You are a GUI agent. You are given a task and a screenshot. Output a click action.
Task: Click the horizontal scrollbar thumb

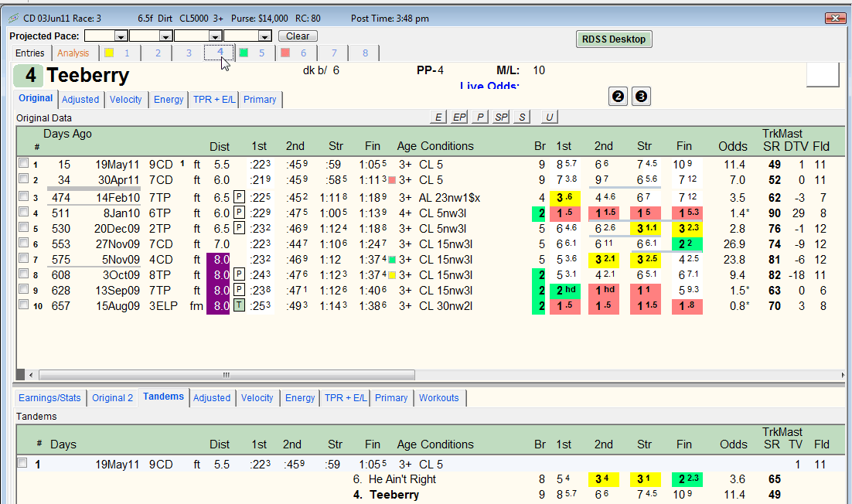tap(227, 375)
